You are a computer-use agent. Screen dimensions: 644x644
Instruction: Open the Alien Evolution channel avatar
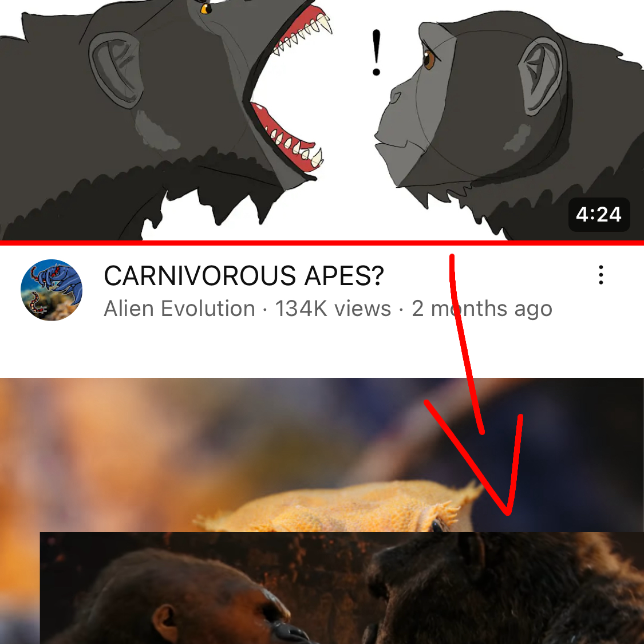coord(52,290)
